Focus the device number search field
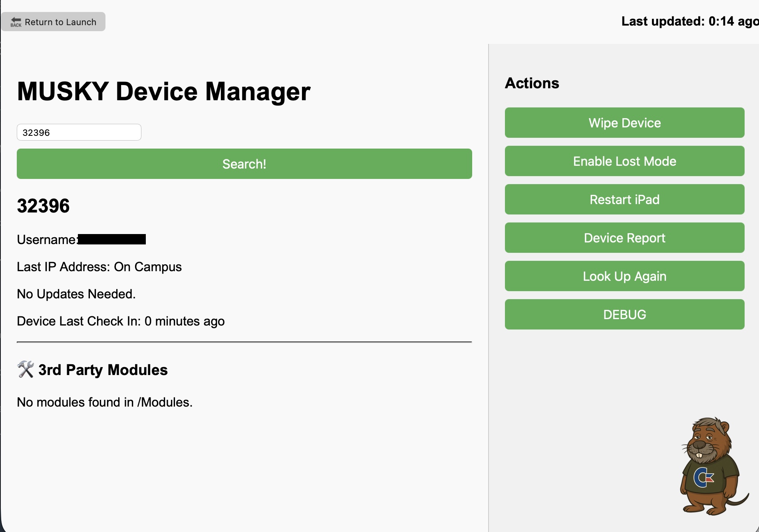 tap(79, 132)
